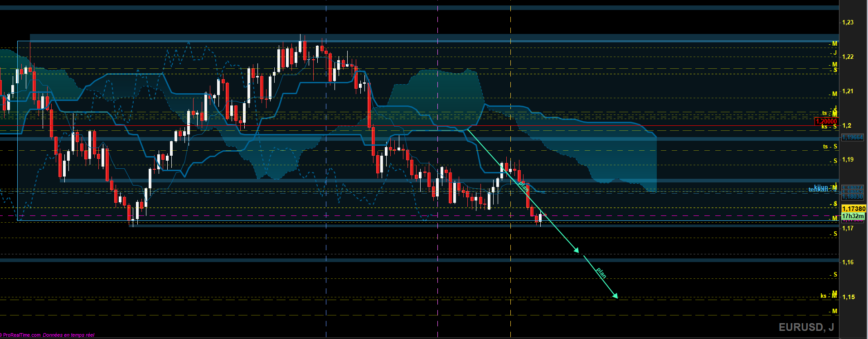Image resolution: width=868 pixels, height=339 pixels.
Task: Click the orange vertical dashed date line
Action: [511, 272]
